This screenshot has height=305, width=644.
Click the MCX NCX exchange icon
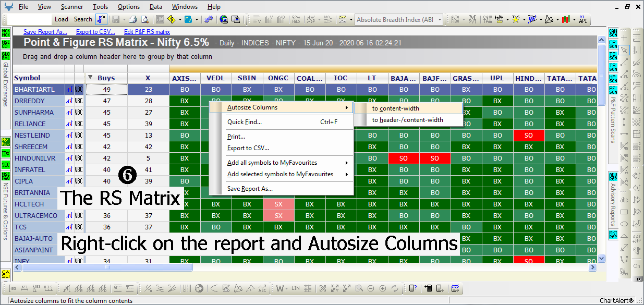click(x=6, y=32)
